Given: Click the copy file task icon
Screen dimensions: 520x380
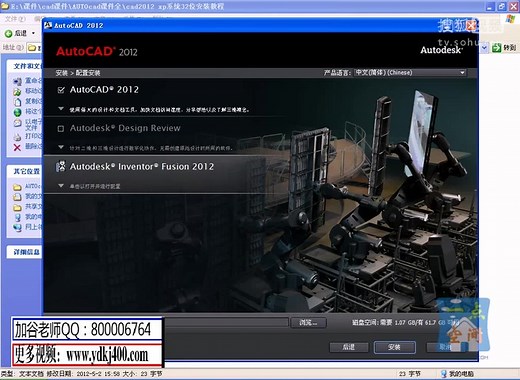Looking at the screenshot, I should [17, 101].
